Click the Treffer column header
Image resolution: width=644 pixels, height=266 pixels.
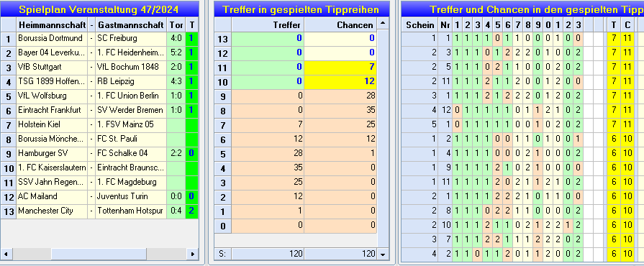pyautogui.click(x=268, y=25)
